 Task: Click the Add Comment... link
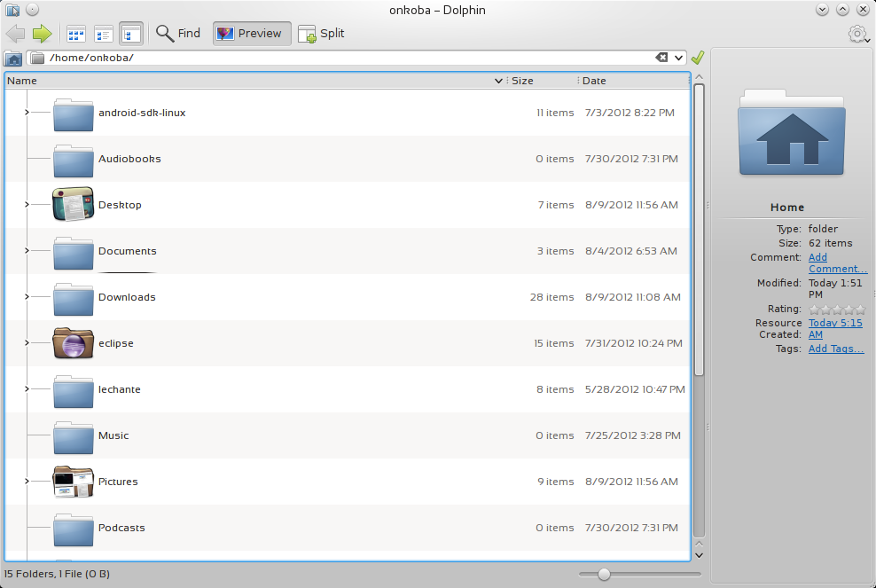click(838, 263)
